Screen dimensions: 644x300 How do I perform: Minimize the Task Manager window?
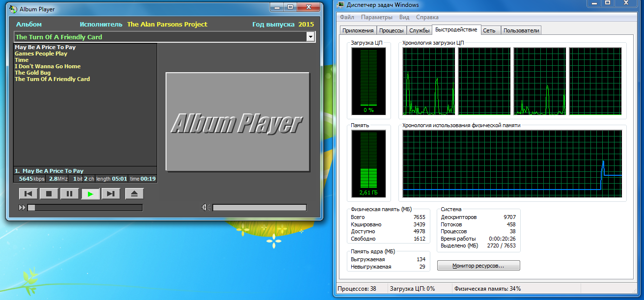pos(594,4)
